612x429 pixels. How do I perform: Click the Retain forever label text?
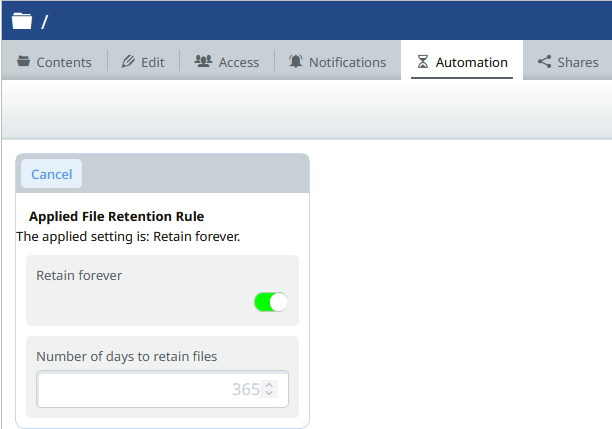79,275
